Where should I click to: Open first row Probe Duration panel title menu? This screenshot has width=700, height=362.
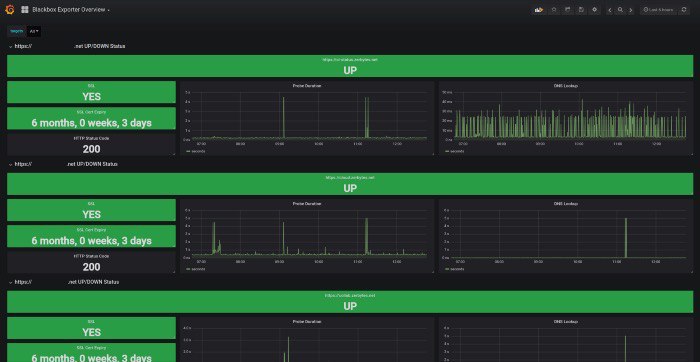point(307,86)
